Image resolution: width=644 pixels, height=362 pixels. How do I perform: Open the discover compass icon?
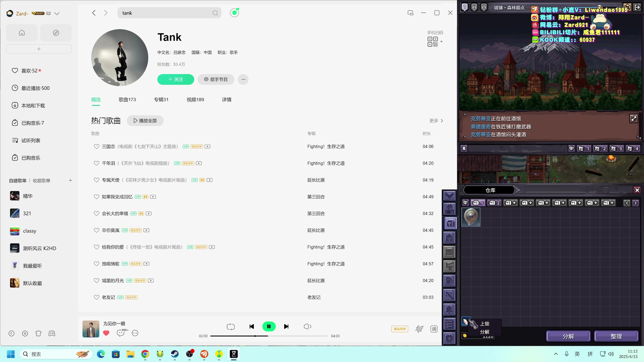point(56,33)
